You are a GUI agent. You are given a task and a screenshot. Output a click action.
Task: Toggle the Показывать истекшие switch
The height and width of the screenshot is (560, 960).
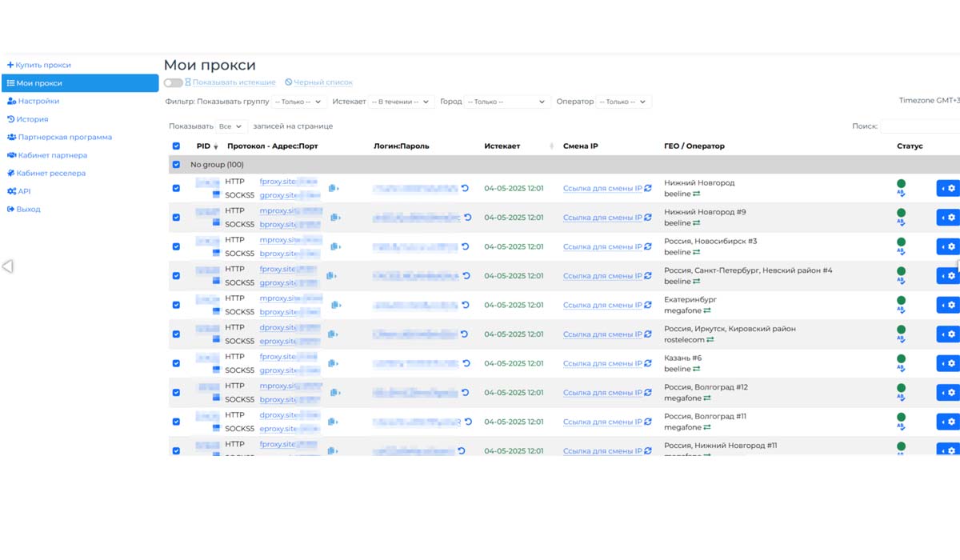[173, 82]
